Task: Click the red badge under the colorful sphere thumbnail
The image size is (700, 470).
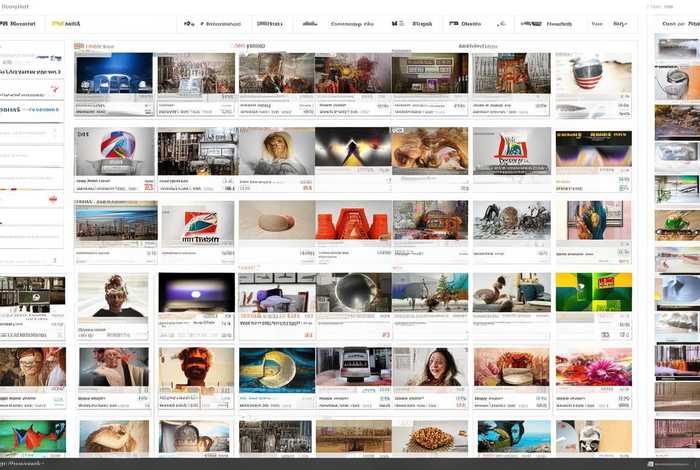Action: [148, 185]
